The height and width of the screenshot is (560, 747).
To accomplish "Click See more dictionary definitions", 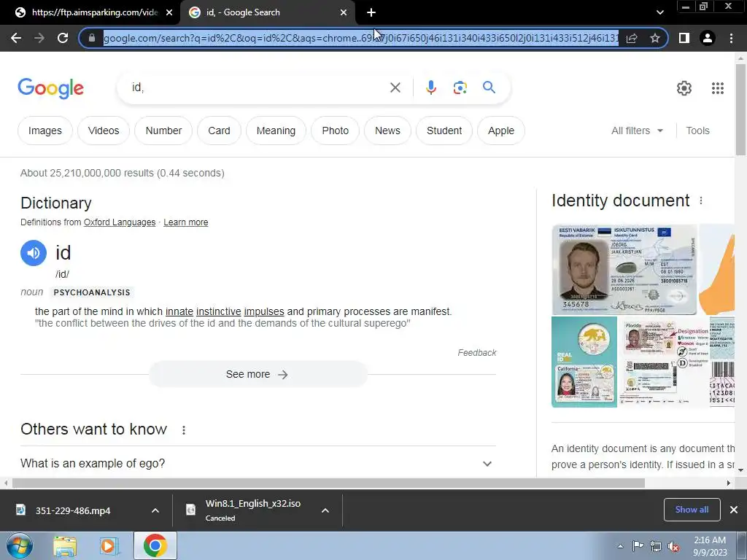I will tap(258, 374).
